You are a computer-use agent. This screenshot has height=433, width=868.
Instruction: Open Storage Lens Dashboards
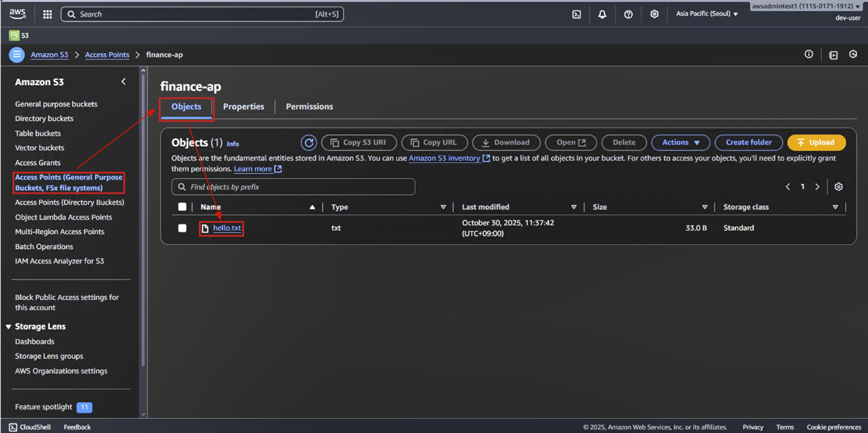35,342
